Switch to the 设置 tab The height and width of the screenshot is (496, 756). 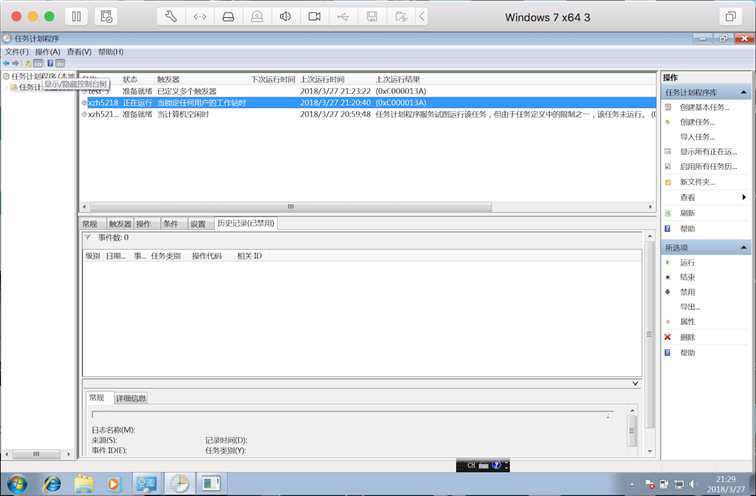click(198, 224)
